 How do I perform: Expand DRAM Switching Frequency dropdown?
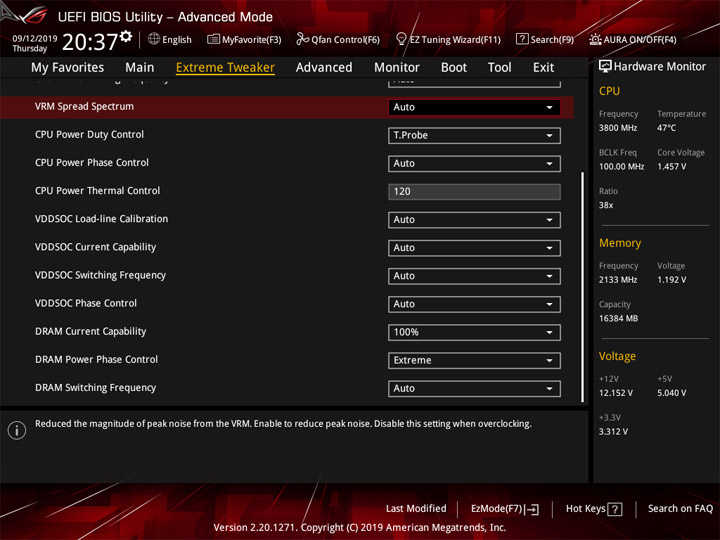474,388
